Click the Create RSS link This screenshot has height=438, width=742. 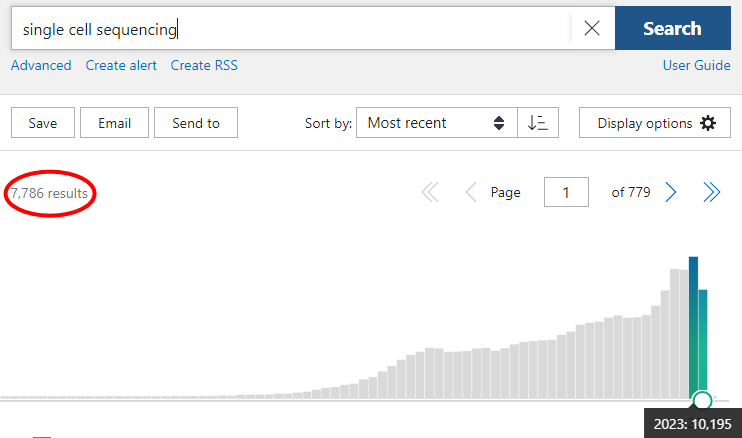204,65
